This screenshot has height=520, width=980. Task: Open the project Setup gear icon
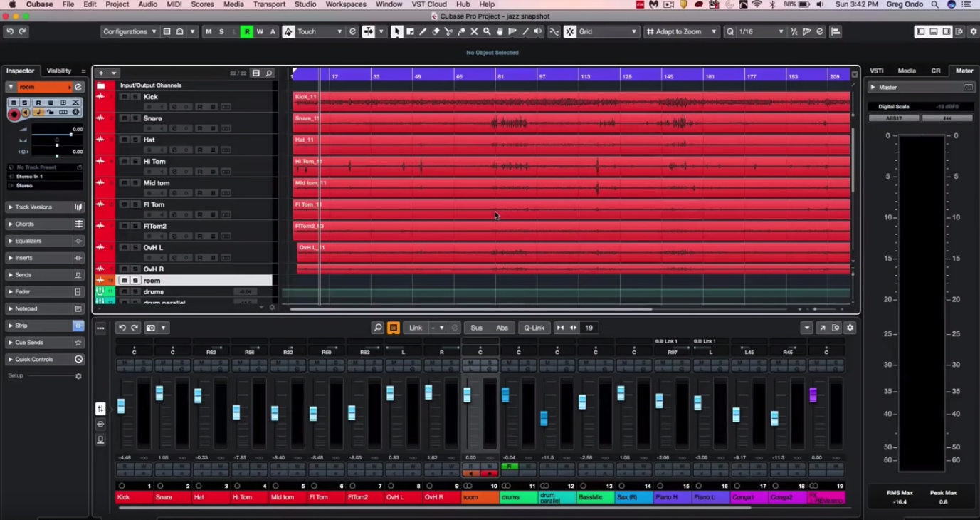click(974, 31)
